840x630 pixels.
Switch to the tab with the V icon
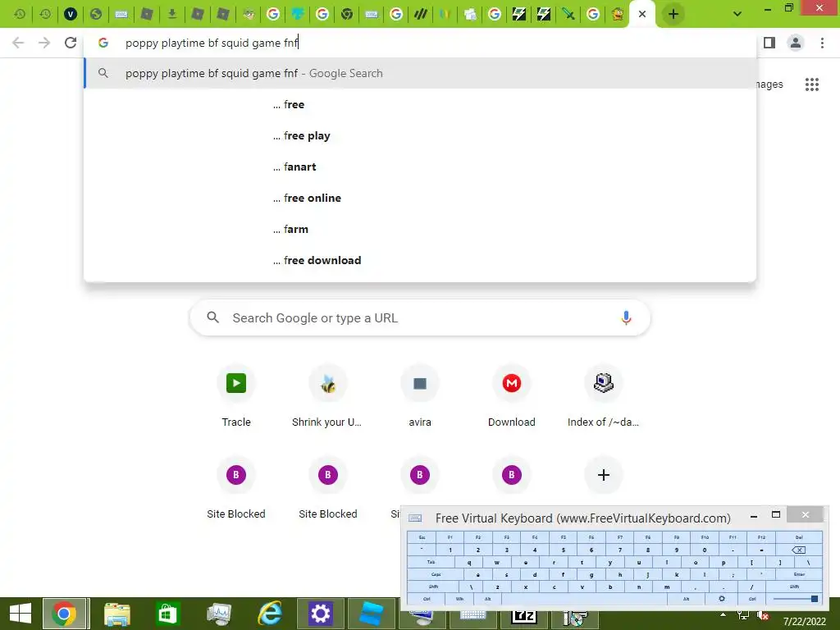71,14
